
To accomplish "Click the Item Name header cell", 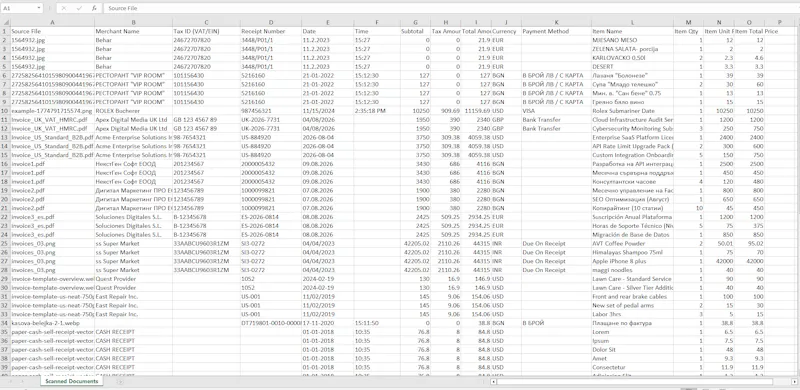I will (x=632, y=31).
